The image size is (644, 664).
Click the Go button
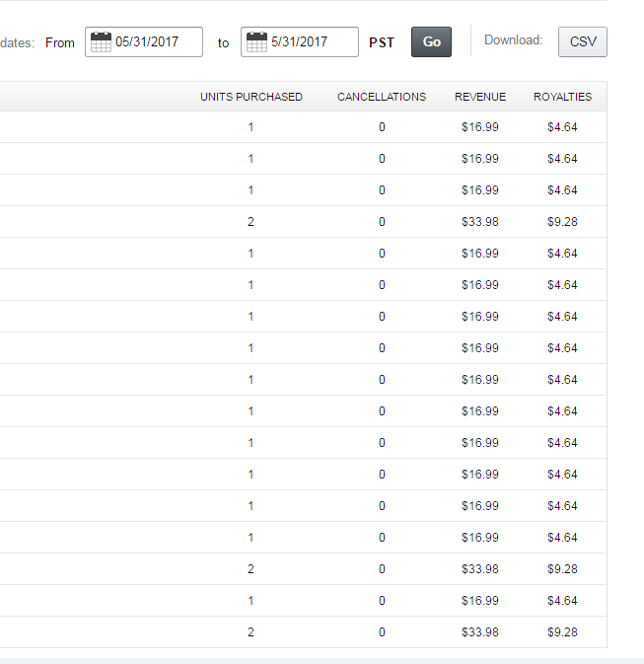coord(431,41)
